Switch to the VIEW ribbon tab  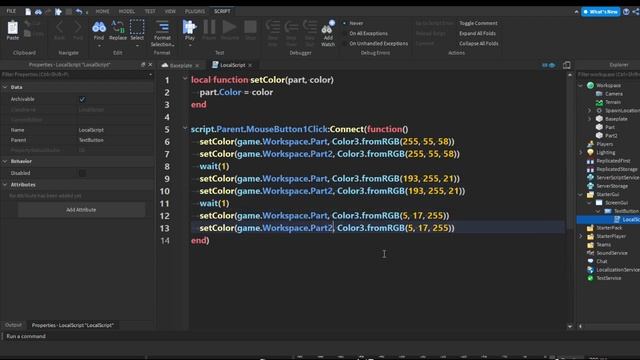point(170,11)
